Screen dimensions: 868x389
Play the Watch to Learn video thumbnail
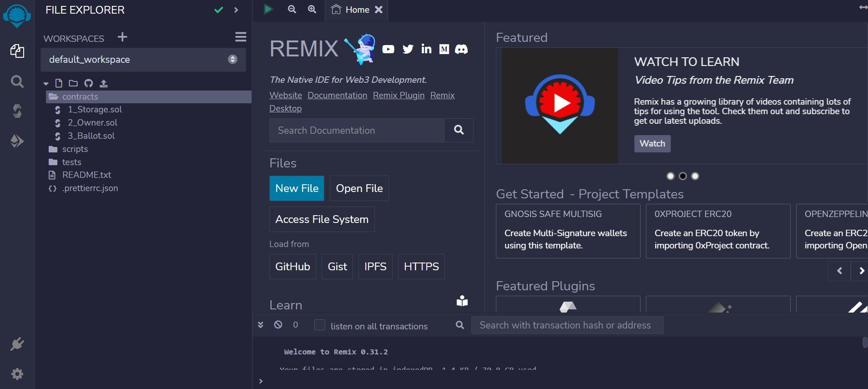560,105
